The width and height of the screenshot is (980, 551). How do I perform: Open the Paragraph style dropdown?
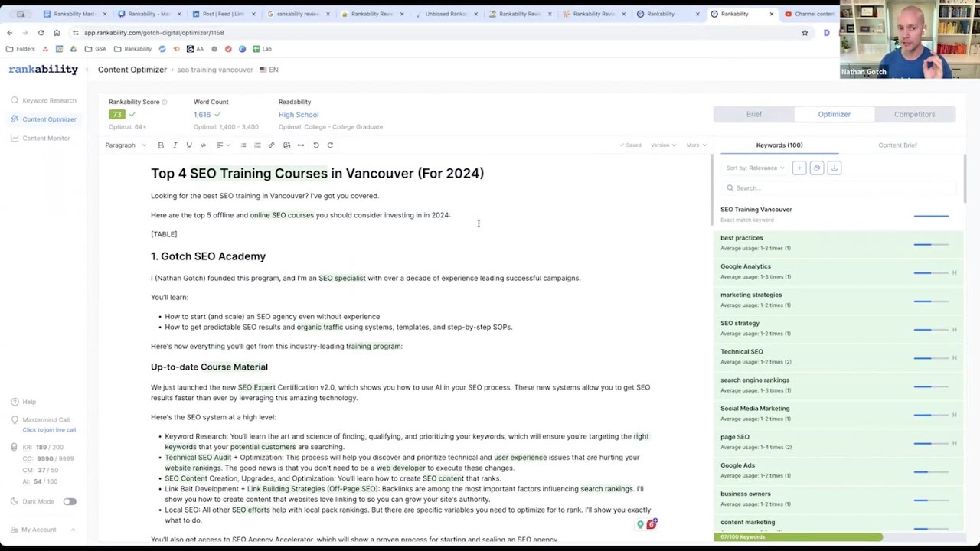[125, 145]
